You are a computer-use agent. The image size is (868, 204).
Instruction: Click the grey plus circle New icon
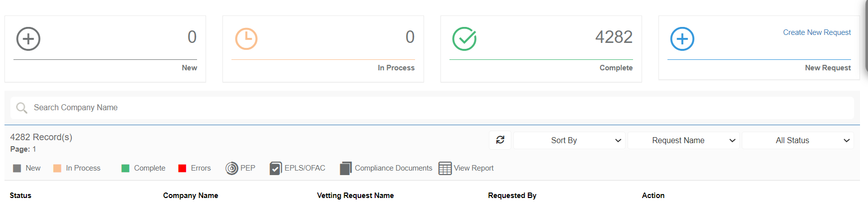[28, 39]
